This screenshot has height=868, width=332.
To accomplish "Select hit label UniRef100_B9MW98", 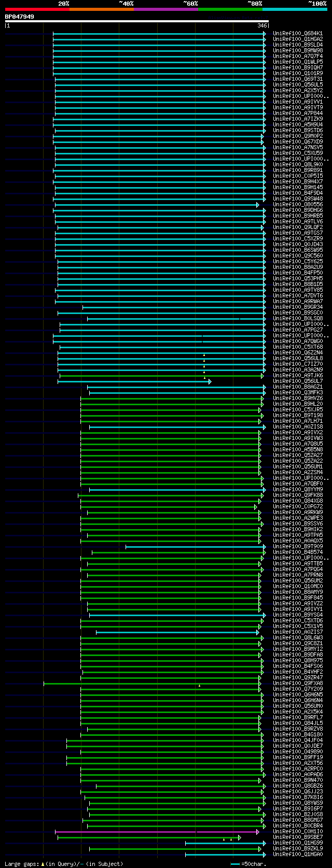I will 298,50.
